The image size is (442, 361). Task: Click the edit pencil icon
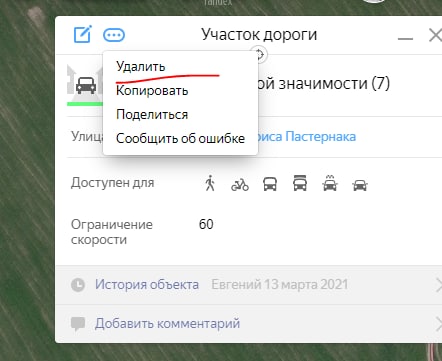(82, 34)
